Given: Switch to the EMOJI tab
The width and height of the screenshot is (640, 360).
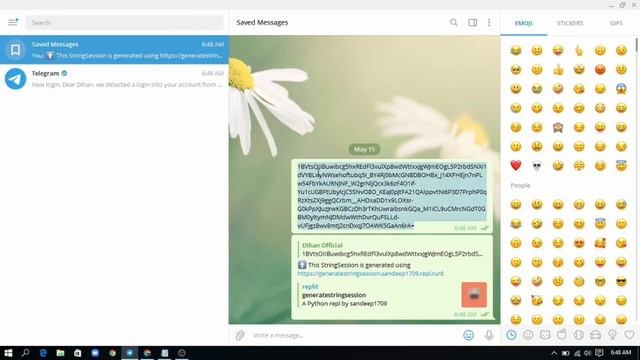Looking at the screenshot, I should [x=523, y=23].
